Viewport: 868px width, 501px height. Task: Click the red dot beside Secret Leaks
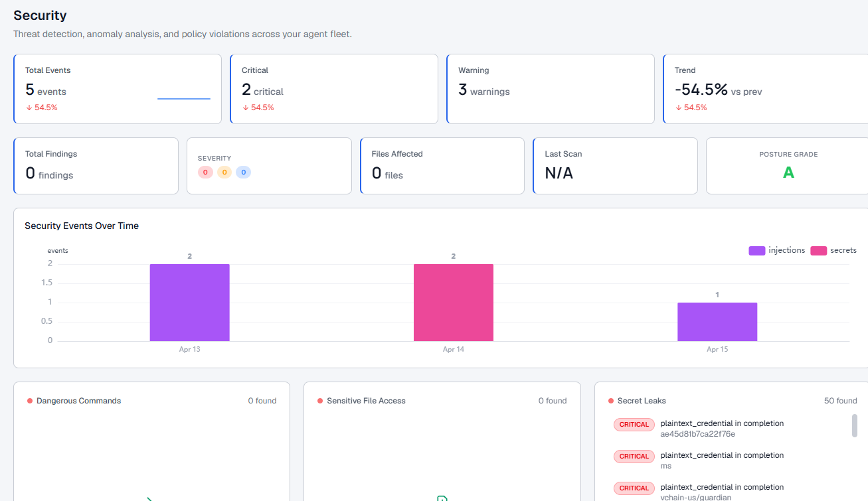pos(611,401)
